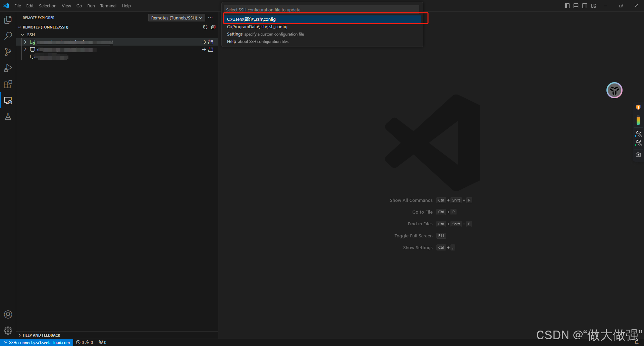Open the Testing flask icon
Viewport: 644px width, 346px height.
[8, 116]
